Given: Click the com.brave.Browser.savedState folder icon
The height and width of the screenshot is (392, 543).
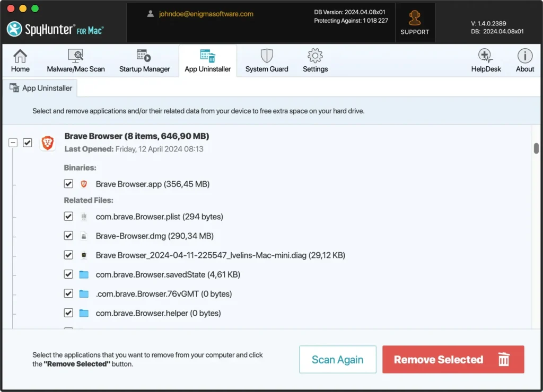Looking at the screenshot, I should pyautogui.click(x=84, y=275).
